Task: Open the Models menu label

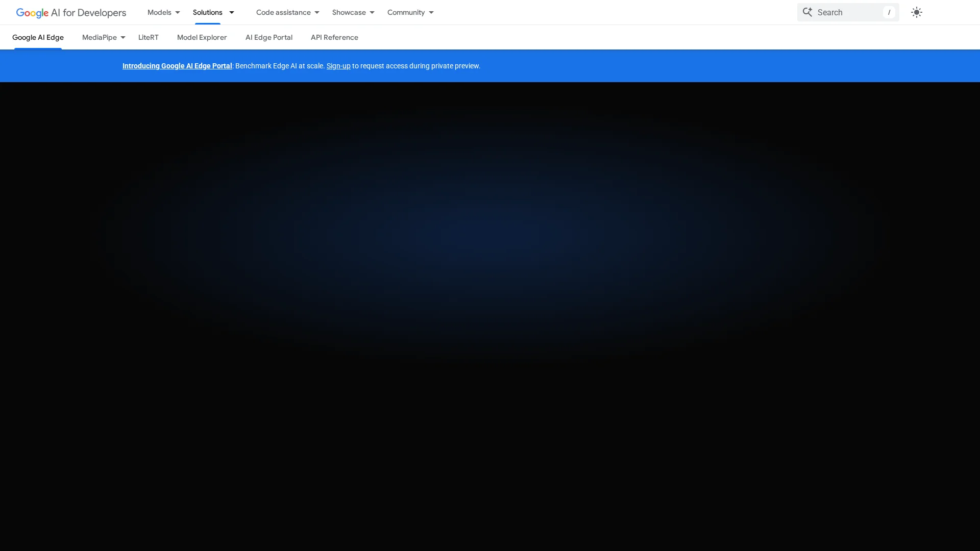Action: pos(159,12)
